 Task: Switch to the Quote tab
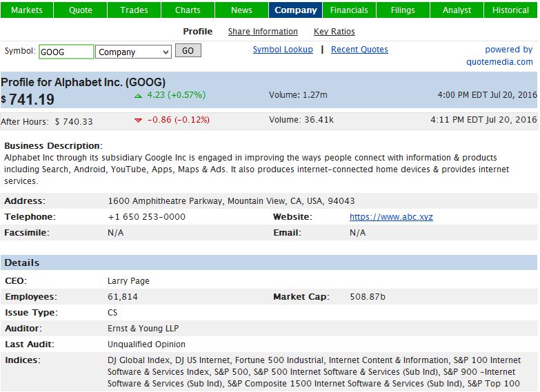[x=80, y=10]
